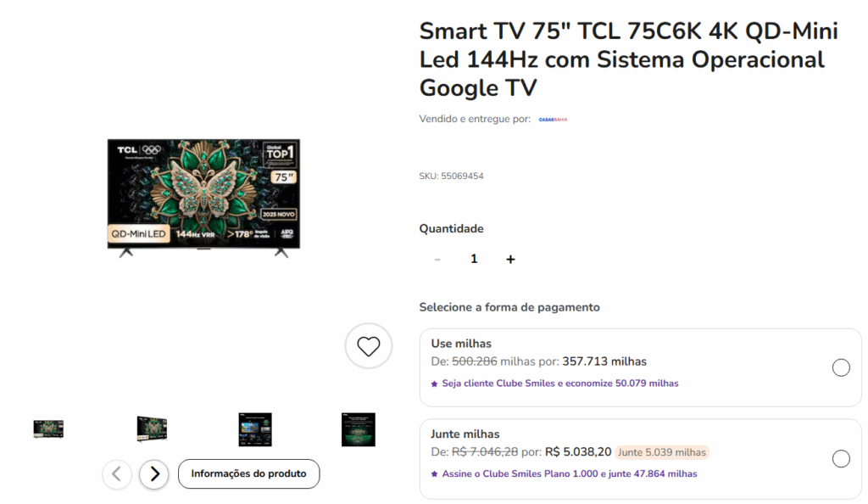This screenshot has width=868, height=504.
Task: Decrease quantity with the minus button
Action: [x=437, y=259]
